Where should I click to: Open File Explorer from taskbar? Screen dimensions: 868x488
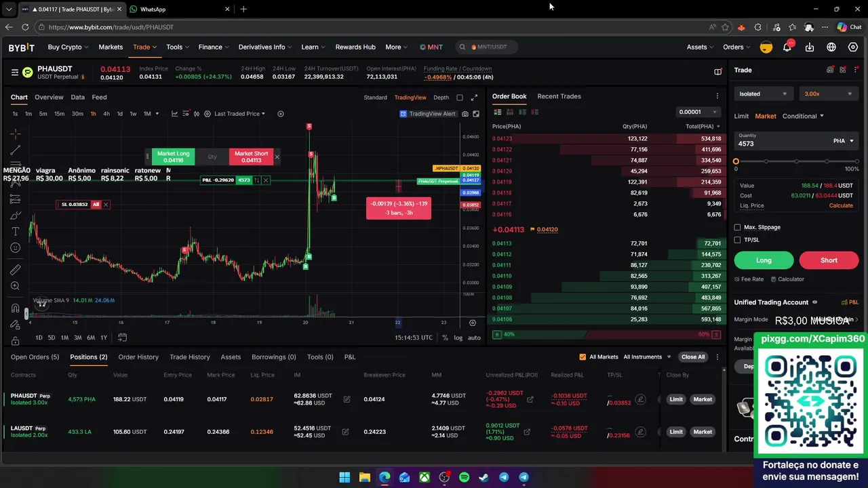click(x=364, y=477)
